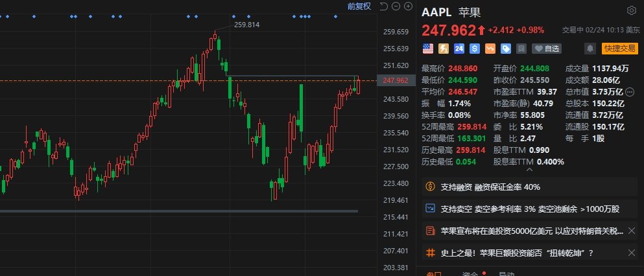
Task: Select the grey resistance line near 247.962
Action: pos(292,76)
